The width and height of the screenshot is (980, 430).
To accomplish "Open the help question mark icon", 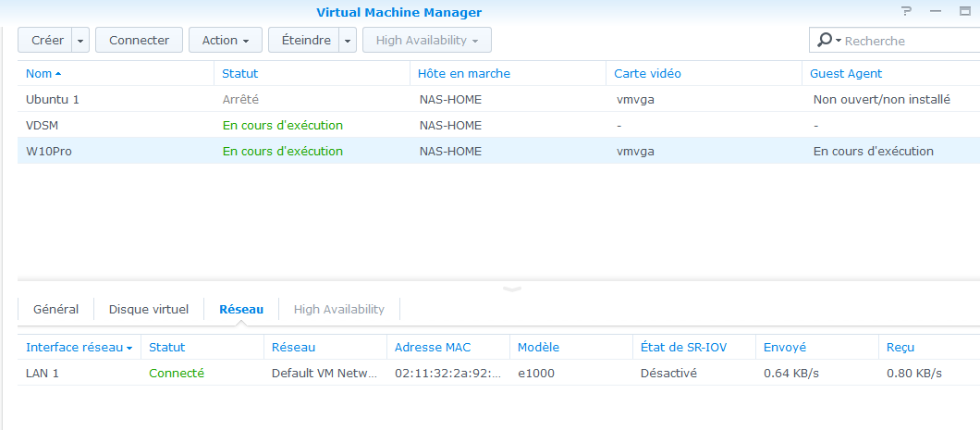I will pos(906,11).
